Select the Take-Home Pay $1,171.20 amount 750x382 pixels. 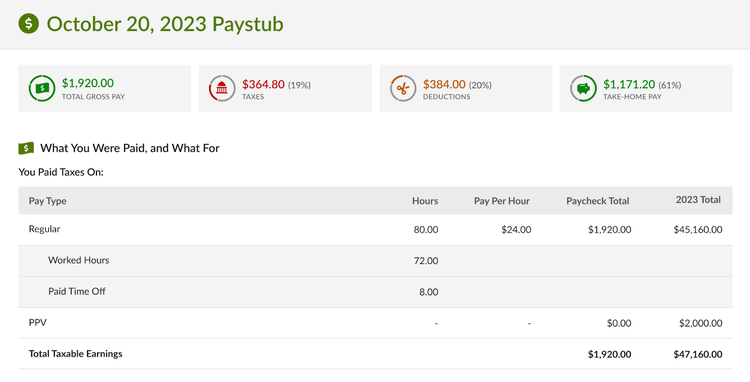(x=629, y=85)
